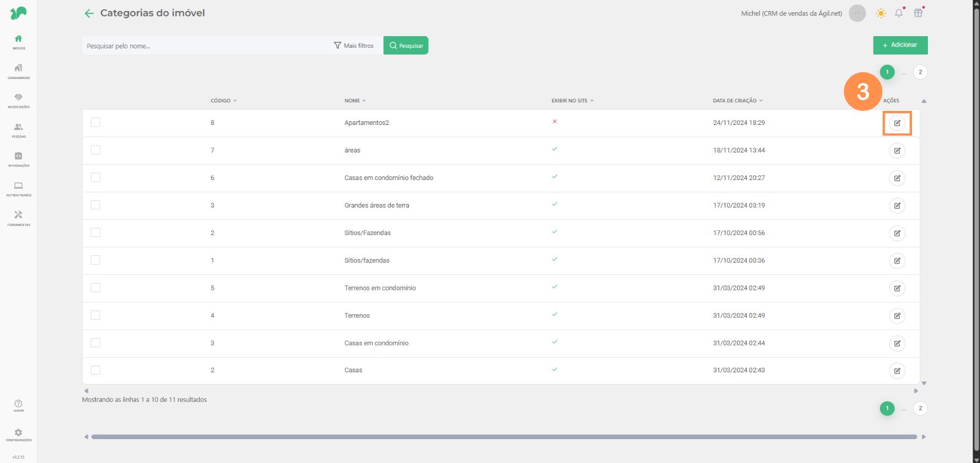
Task: Open the Condomínios sidebar section
Action: point(18,70)
